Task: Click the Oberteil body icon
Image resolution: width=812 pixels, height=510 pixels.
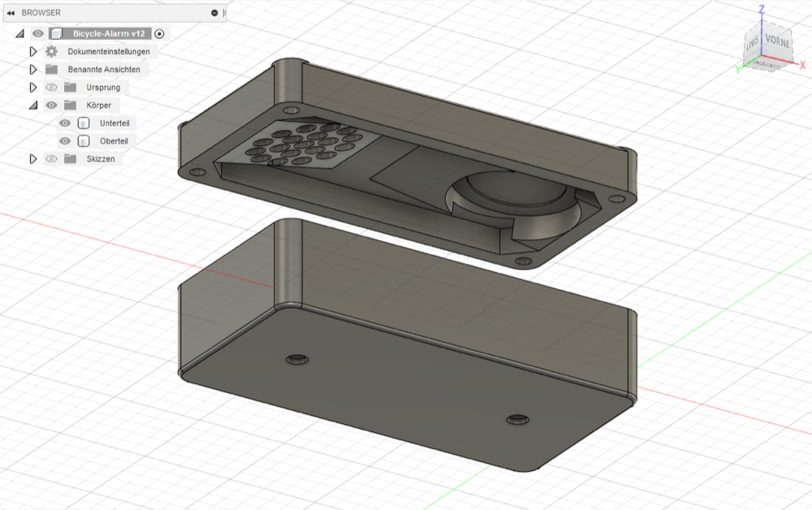Action: coord(84,140)
